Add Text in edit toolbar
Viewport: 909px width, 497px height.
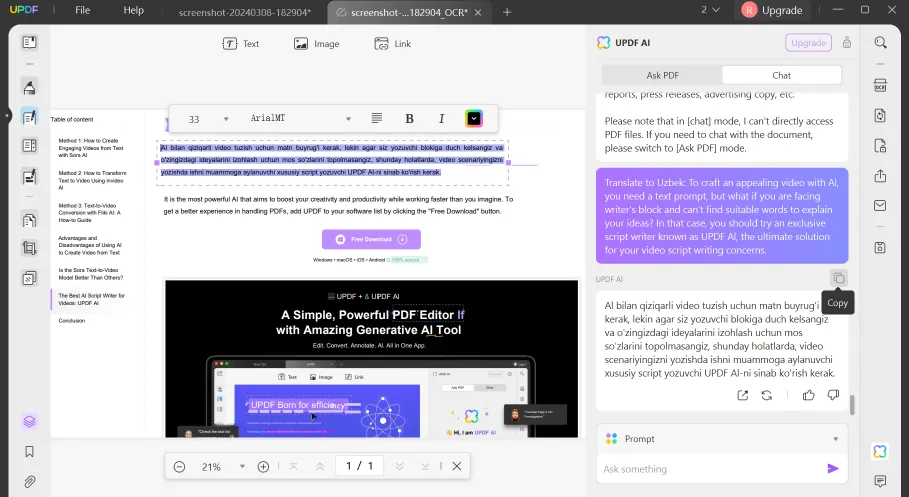[241, 43]
